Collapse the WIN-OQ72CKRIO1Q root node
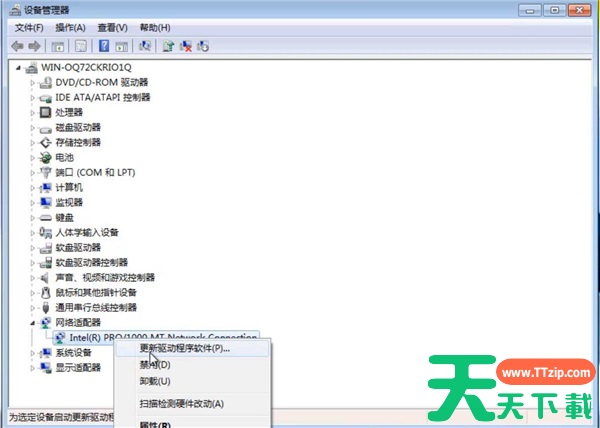Viewport: 600px width, 428px height. tap(18, 68)
